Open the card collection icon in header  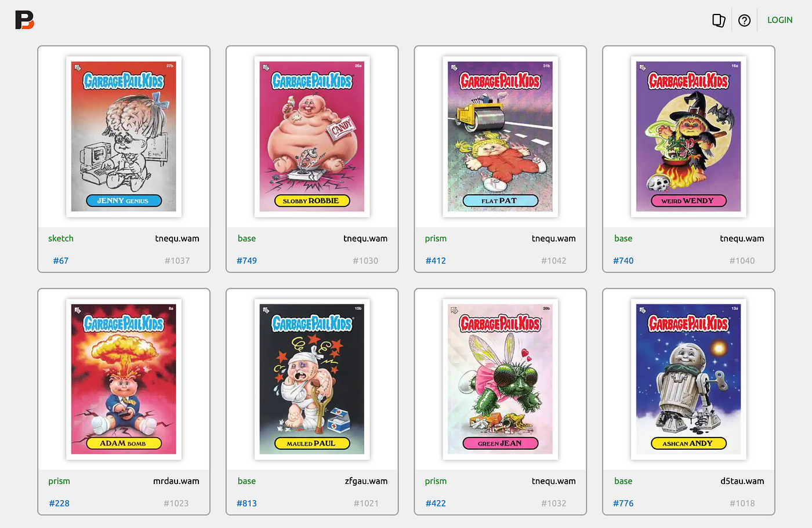719,20
